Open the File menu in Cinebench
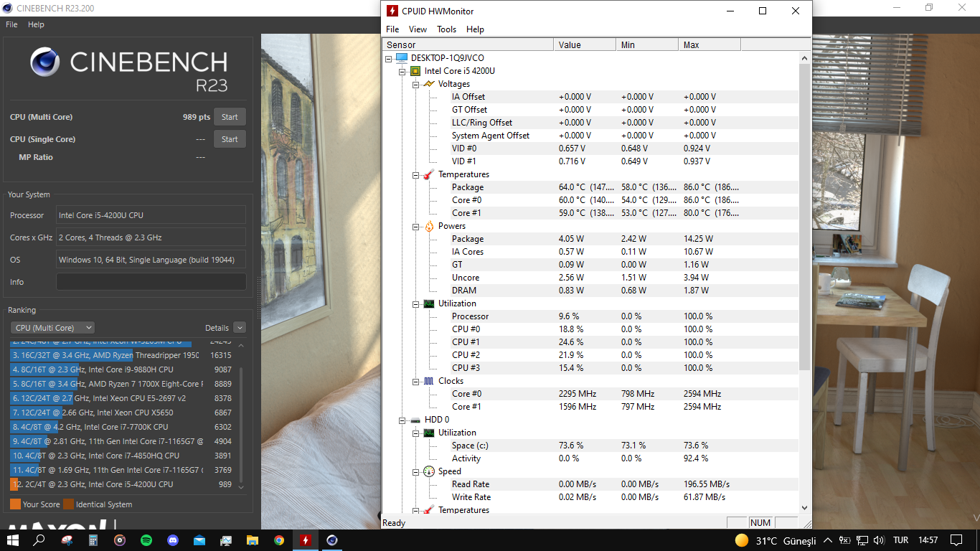This screenshot has height=551, width=980. point(11,24)
